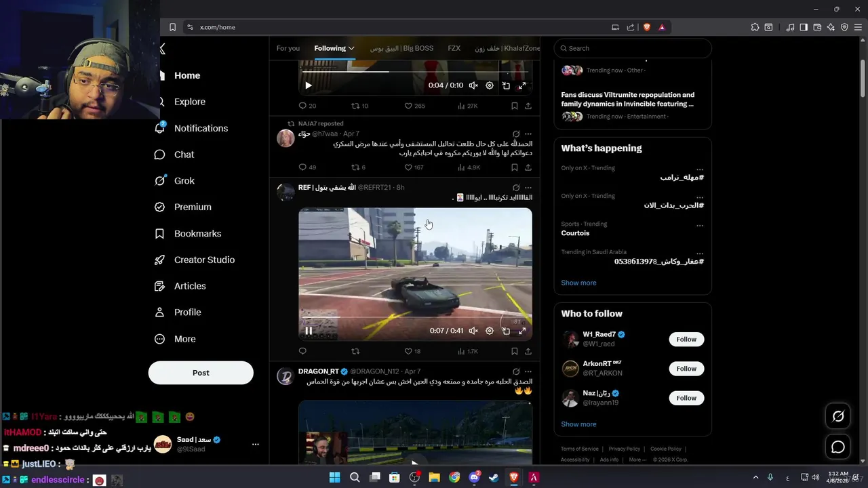Open the browser extensions puzzle icon
This screenshot has width=868, height=488.
click(755, 27)
